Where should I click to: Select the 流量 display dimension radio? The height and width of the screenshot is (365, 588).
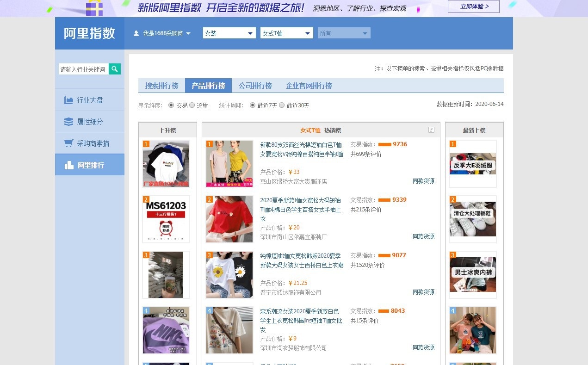click(x=192, y=105)
